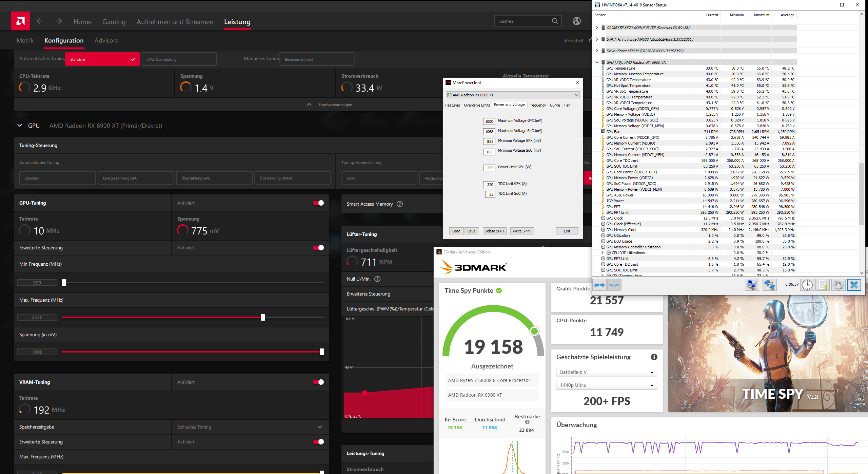Click the Smart Access Memory help icon
The height and width of the screenshot is (474, 868).
click(400, 204)
